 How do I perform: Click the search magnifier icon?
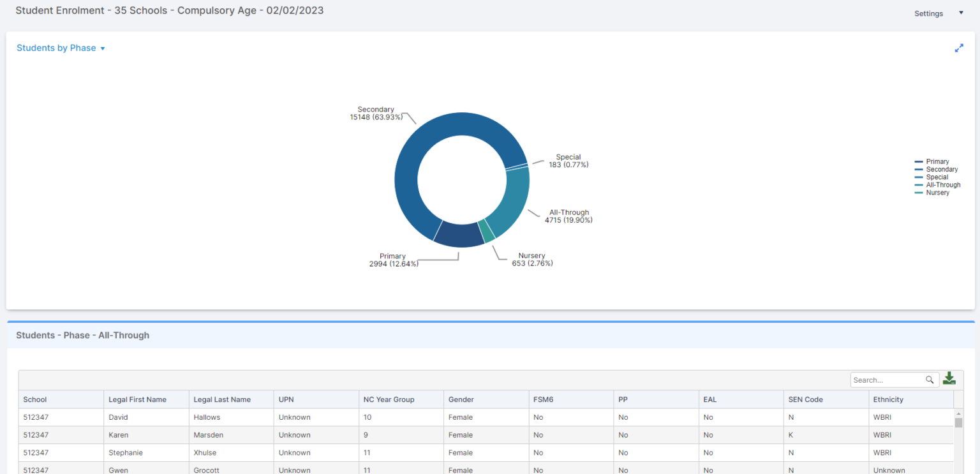tap(930, 380)
